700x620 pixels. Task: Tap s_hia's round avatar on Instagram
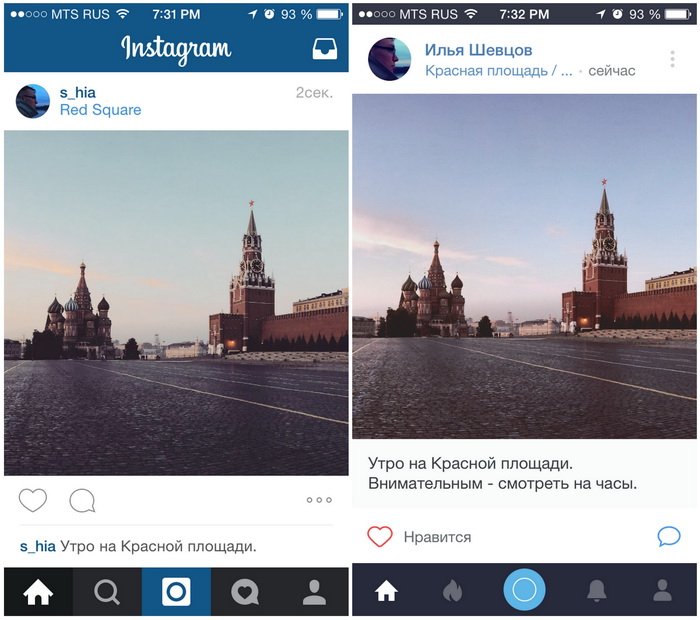pos(33,101)
